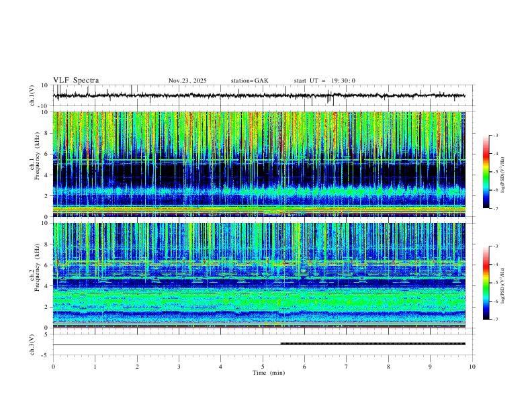Click the ch.1 spectrogram color bar
Screen dimensions: 532x411
pyautogui.click(x=486, y=172)
